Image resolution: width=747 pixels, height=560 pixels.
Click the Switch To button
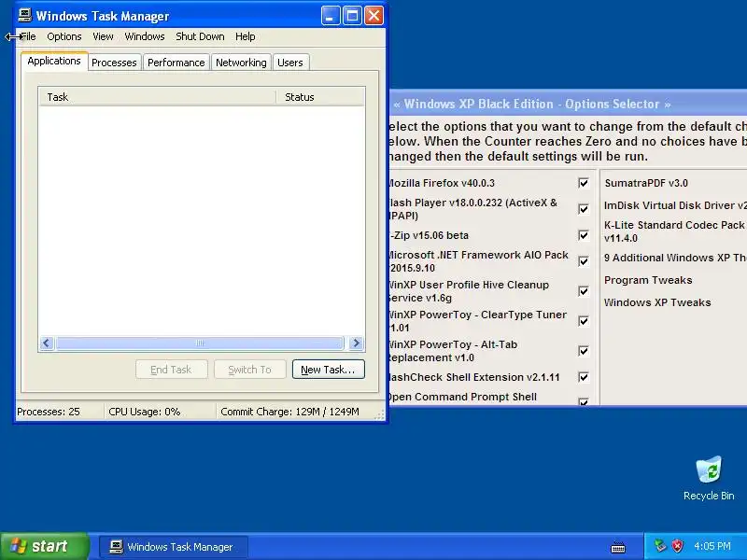pyautogui.click(x=249, y=370)
